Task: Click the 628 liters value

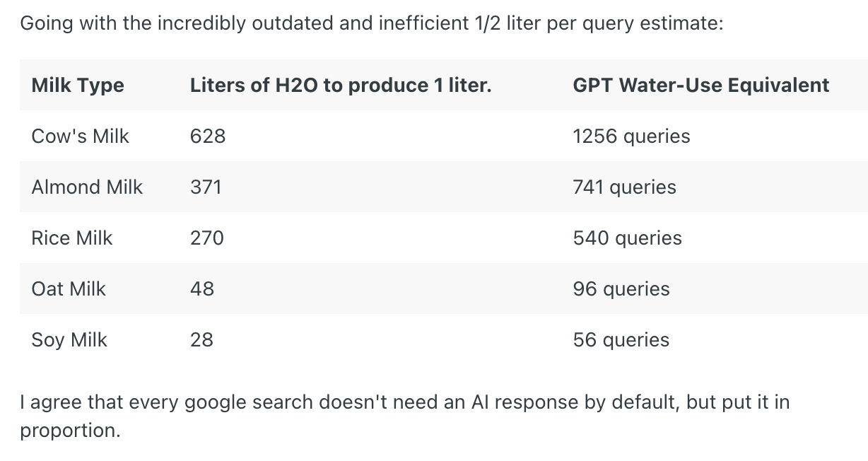Action: [x=208, y=136]
